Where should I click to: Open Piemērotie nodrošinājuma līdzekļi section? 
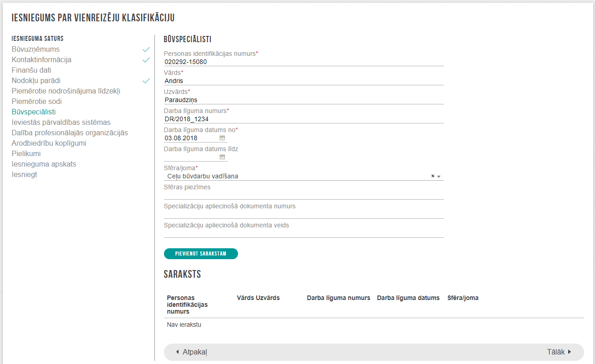[66, 91]
